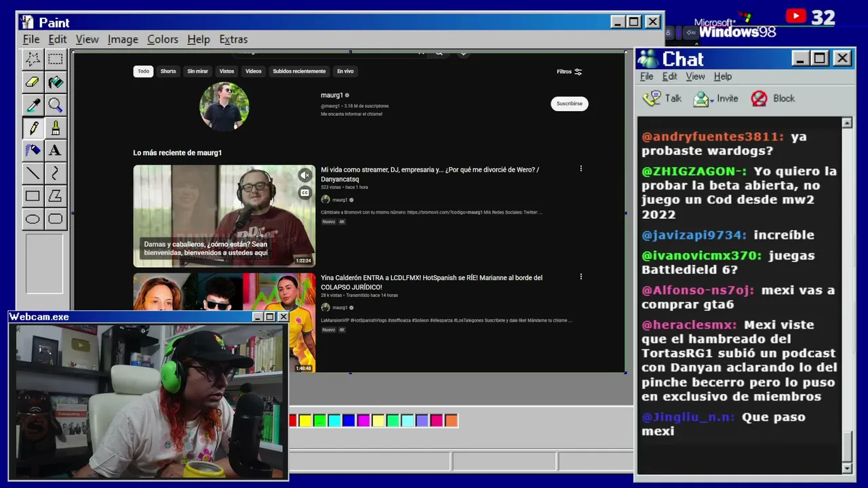Pick the Text tool in Paint
Viewport: 868px width, 488px height.
pyautogui.click(x=56, y=150)
